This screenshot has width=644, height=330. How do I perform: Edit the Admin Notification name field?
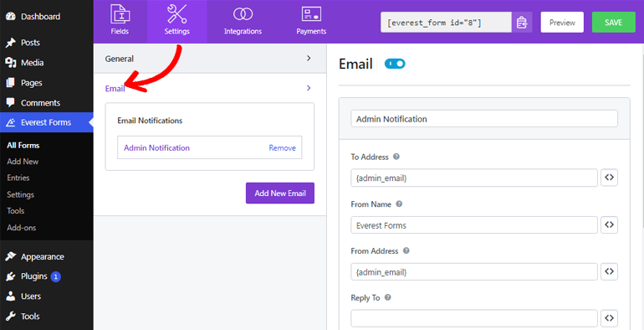(x=484, y=119)
